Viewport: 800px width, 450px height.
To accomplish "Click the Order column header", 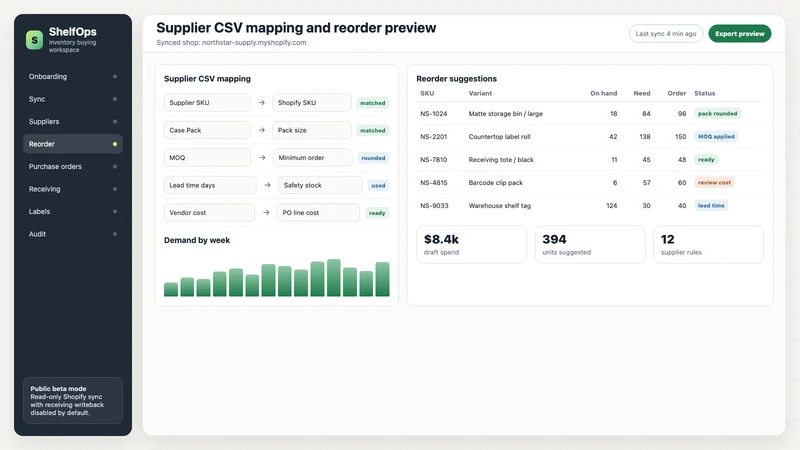I will (677, 93).
